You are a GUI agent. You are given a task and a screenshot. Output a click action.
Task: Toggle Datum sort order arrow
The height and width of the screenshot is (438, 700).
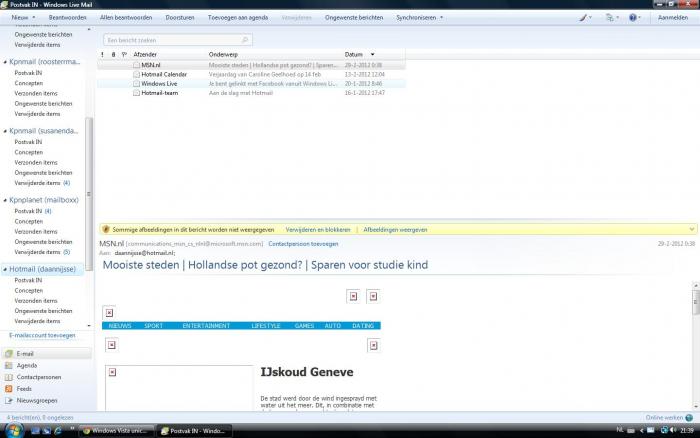[373, 54]
